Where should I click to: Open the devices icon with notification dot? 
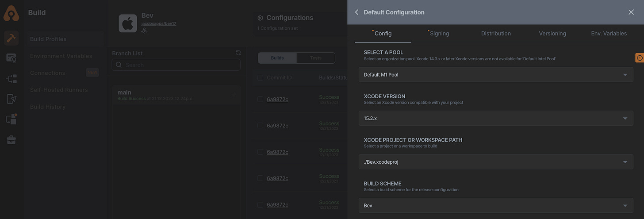pyautogui.click(x=11, y=119)
